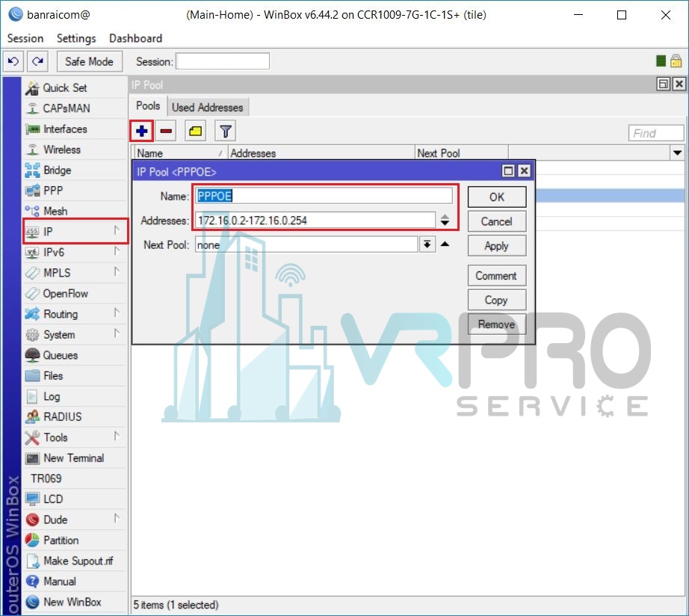689x616 pixels.
Task: Toggle Safe Mode button
Action: (89, 61)
